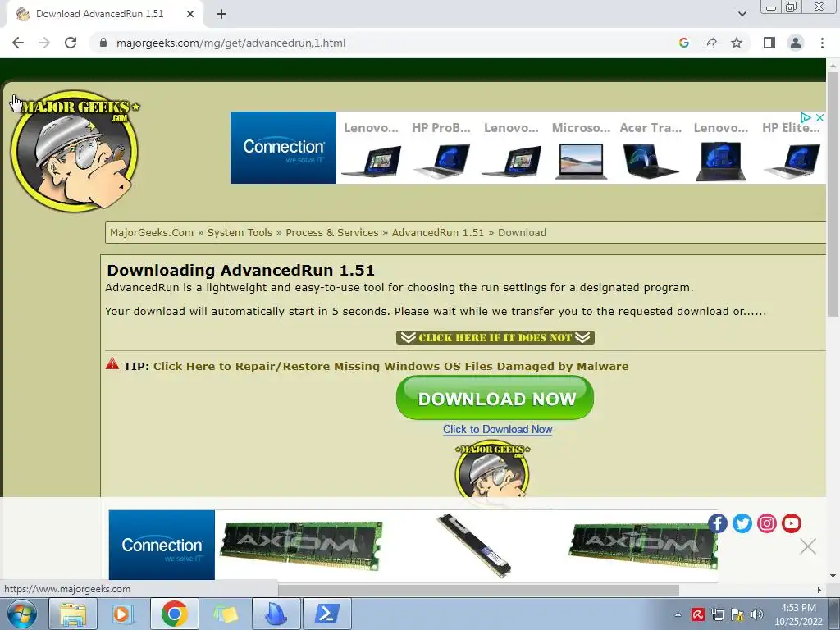
Task: Launch media player from taskbar
Action: (x=122, y=614)
